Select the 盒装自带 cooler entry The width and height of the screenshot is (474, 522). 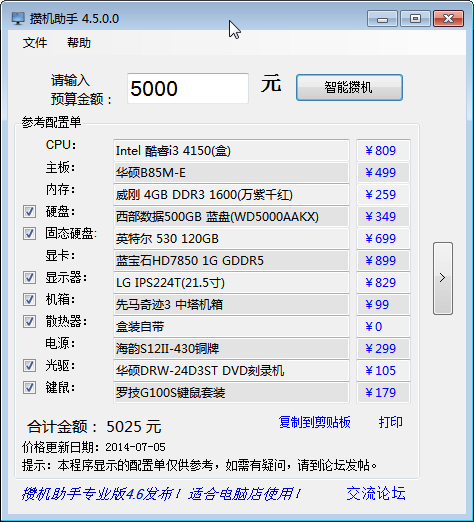click(231, 327)
